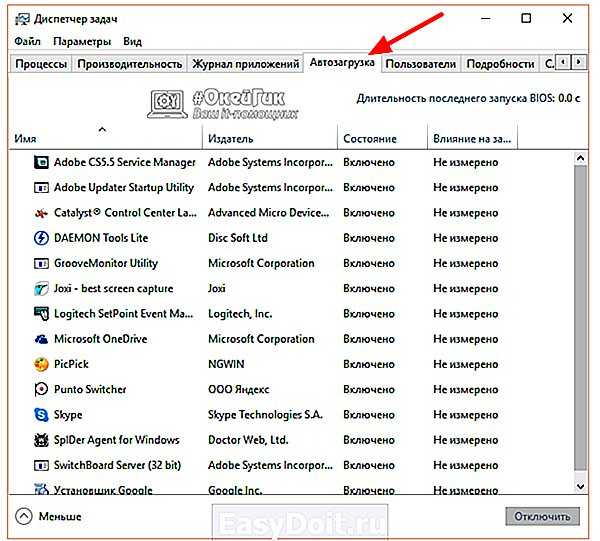Click the SwitchBoard Server icon
Screen dimensions: 600x541
point(41,465)
